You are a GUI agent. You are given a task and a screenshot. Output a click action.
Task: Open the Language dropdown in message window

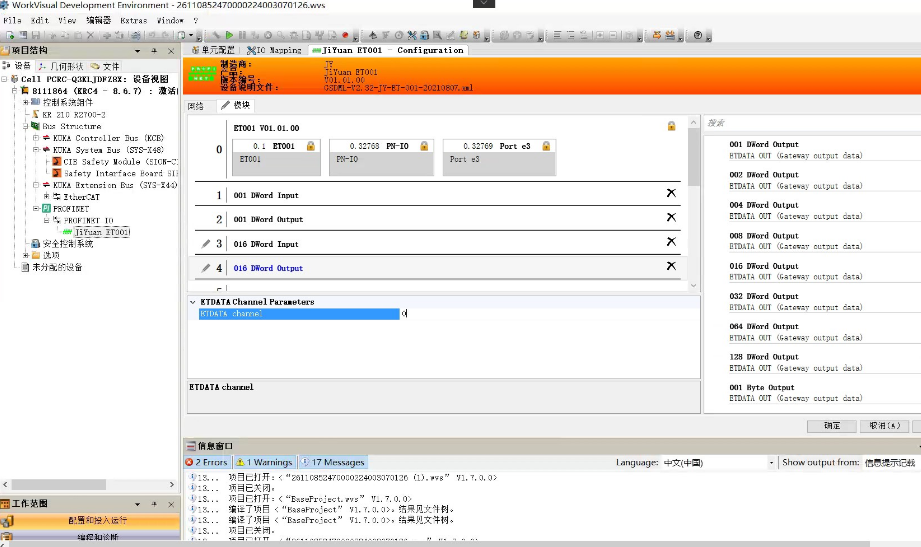pos(771,463)
